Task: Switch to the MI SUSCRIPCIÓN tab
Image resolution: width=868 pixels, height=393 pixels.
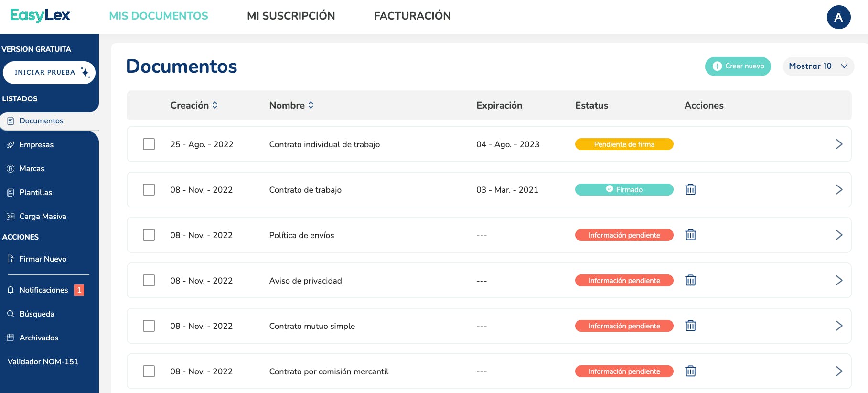Action: point(291,16)
